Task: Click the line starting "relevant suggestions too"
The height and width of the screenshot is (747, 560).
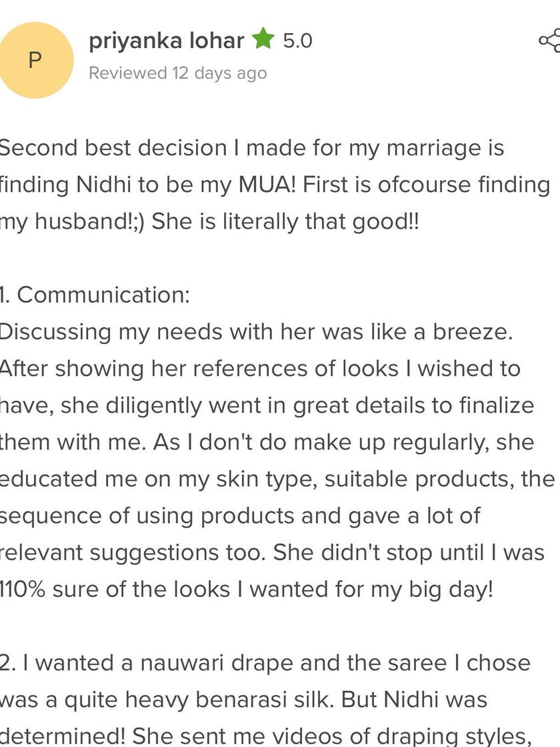Action: tap(272, 552)
